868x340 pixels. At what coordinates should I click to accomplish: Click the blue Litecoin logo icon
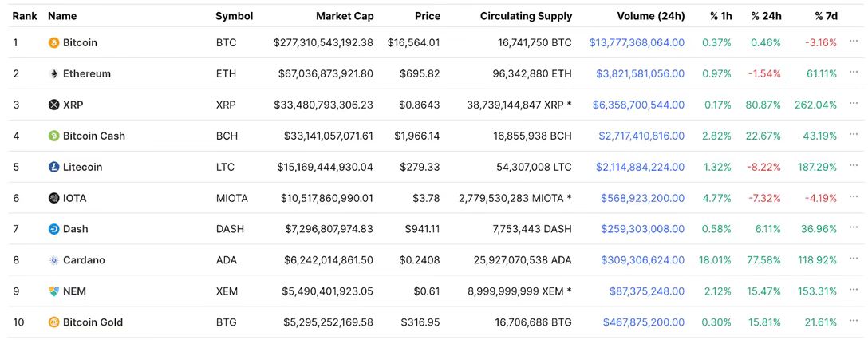53,167
